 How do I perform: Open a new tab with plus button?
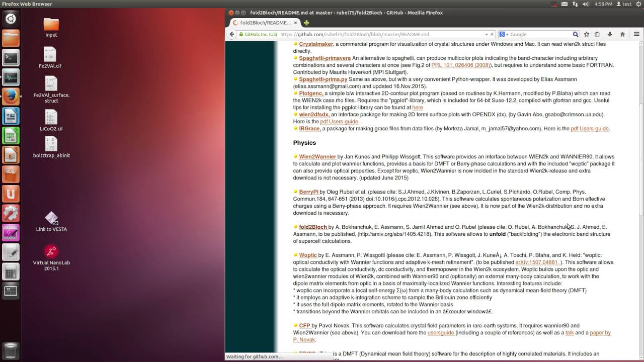tap(306, 23)
